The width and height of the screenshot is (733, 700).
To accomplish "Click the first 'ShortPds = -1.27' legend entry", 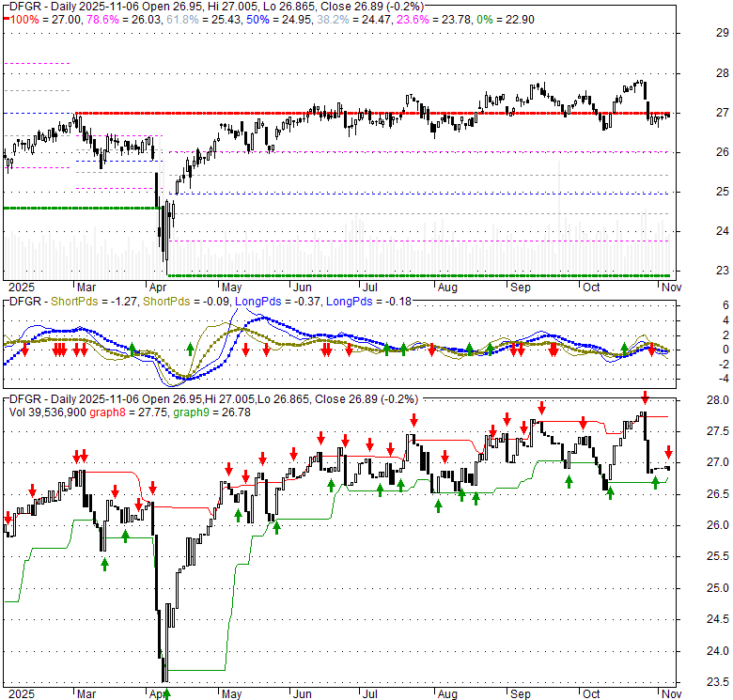I will tap(94, 302).
